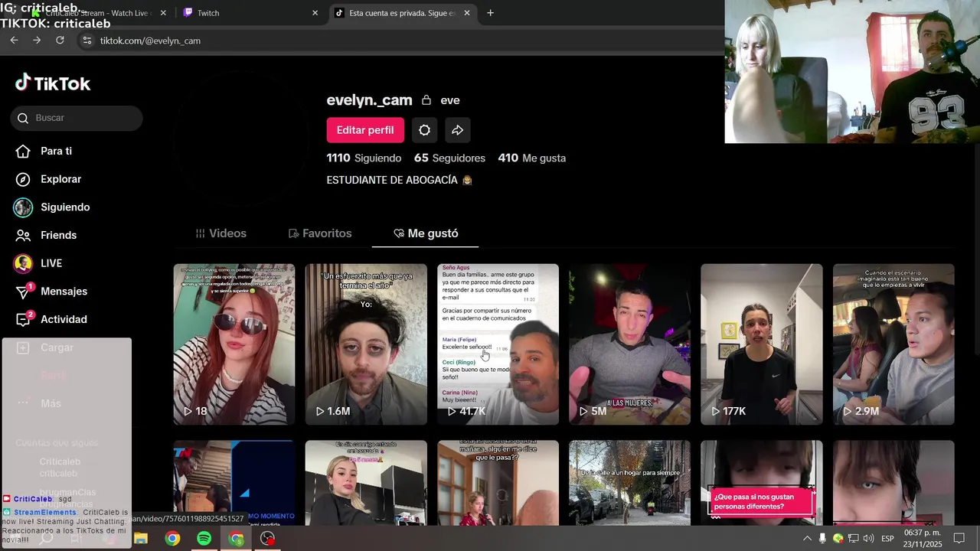The image size is (980, 551).
Task: Open a new browser tab
Action: 490,13
